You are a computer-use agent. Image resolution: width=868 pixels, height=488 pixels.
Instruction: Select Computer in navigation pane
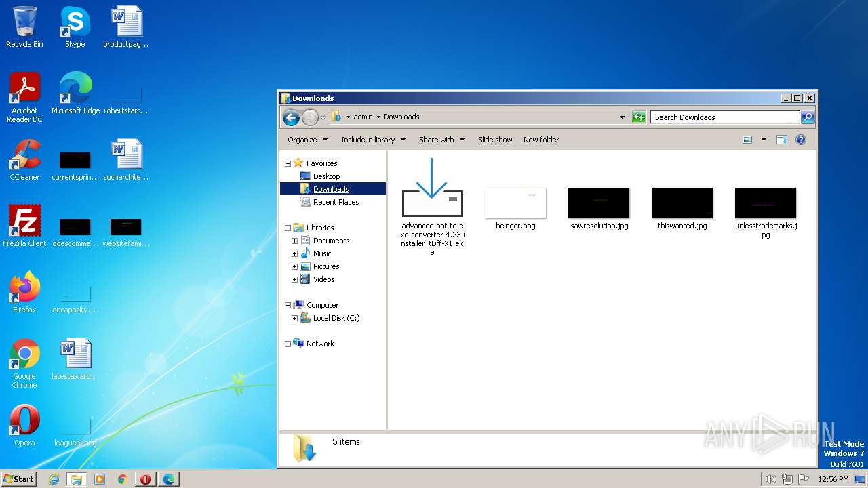click(322, 305)
